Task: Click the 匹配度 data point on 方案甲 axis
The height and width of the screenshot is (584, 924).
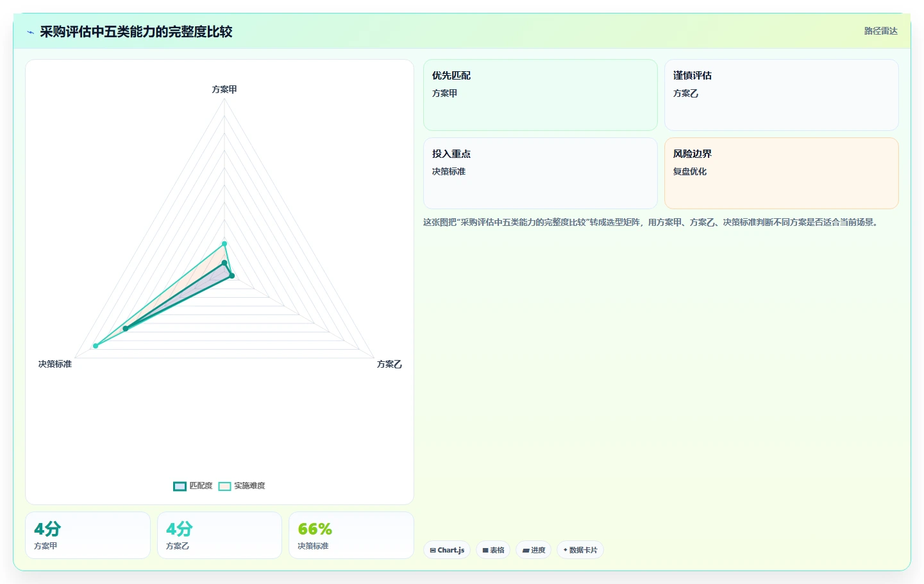Action: (224, 262)
